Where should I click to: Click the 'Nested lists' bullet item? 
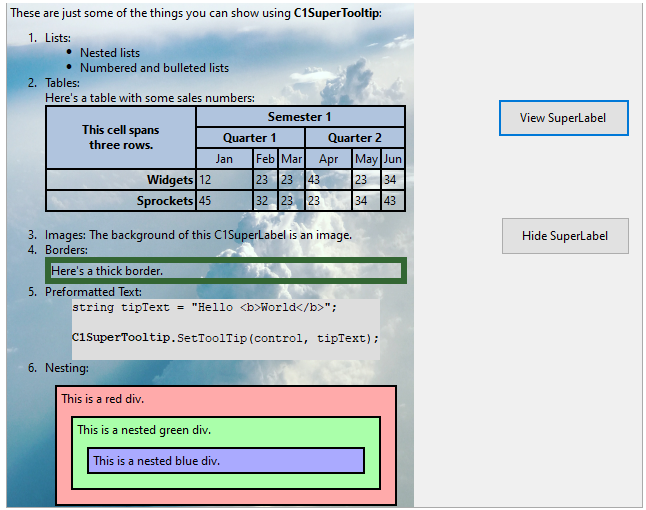click(110, 53)
